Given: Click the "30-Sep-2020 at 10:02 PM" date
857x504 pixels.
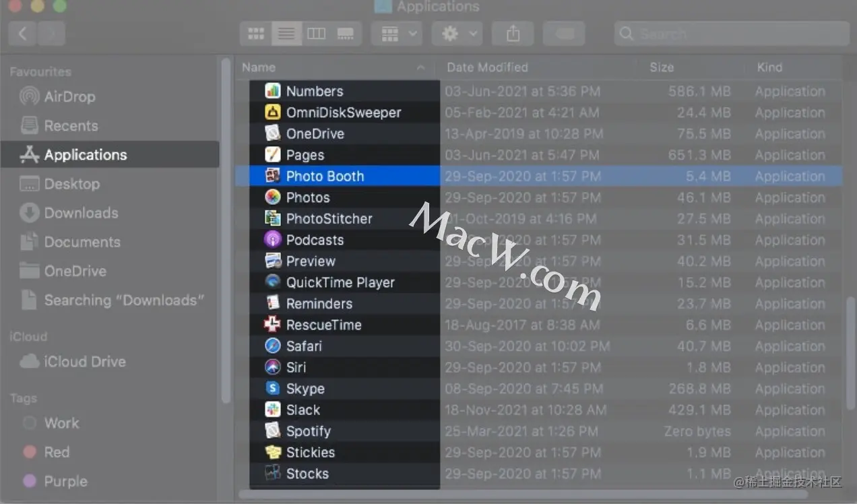Looking at the screenshot, I should [x=528, y=346].
